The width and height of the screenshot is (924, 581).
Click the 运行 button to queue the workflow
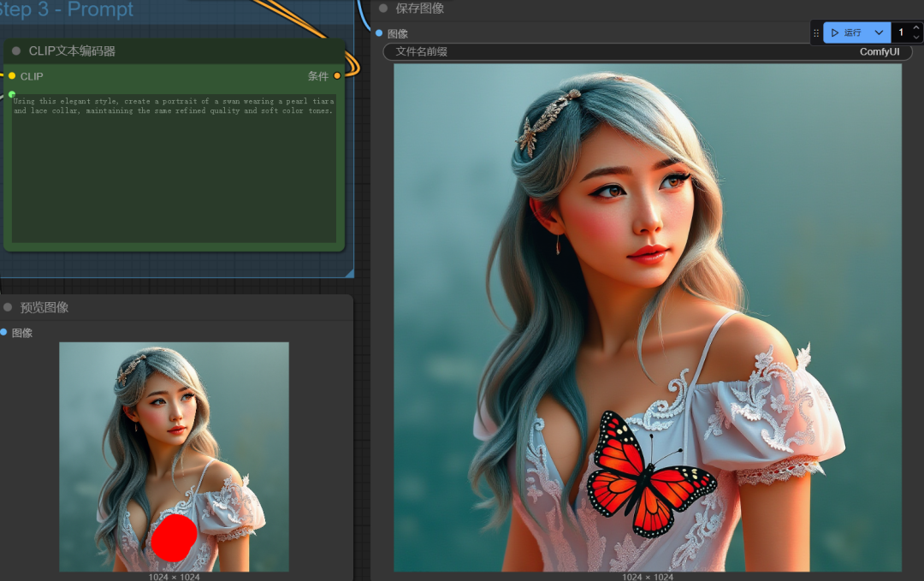pyautogui.click(x=852, y=32)
